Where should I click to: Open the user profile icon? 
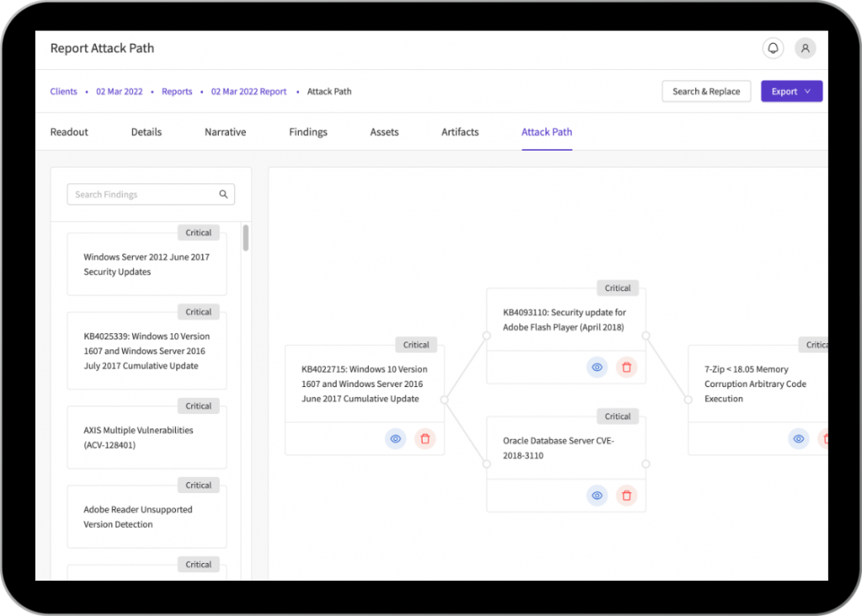click(x=805, y=49)
